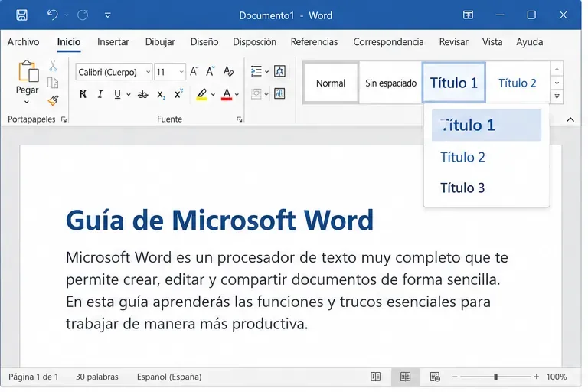This screenshot has height=392, width=588.
Task: Click the greyed paragraph icon in second row
Action: [x=256, y=93]
